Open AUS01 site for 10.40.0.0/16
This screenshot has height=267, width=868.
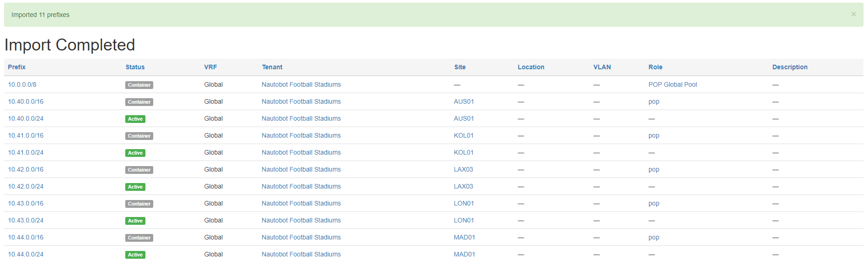(464, 101)
